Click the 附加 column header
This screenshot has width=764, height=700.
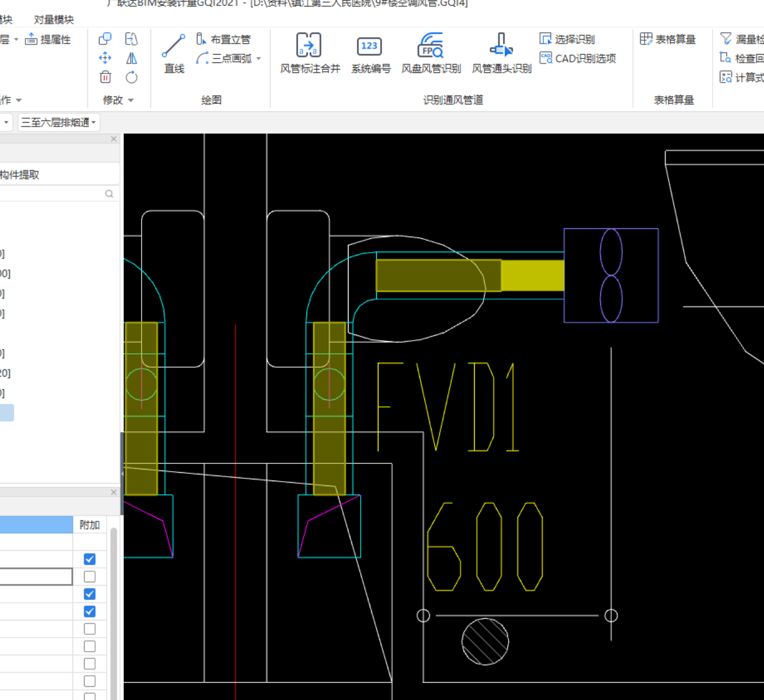90,525
